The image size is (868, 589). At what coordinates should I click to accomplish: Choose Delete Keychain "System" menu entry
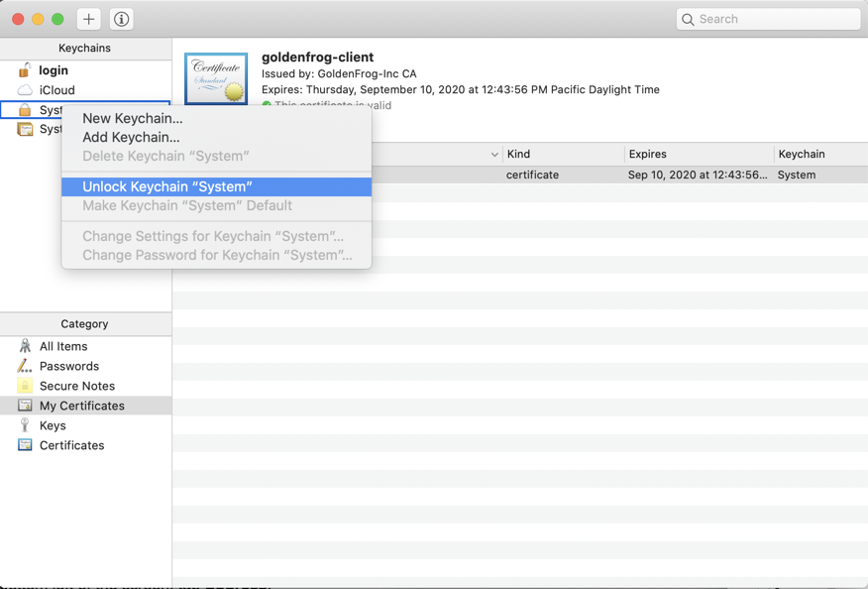216,157
